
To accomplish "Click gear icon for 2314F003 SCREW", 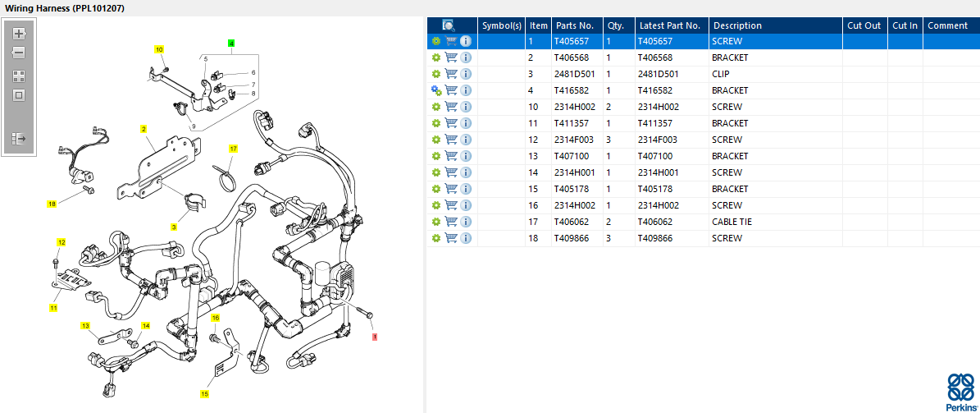I will 436,140.
